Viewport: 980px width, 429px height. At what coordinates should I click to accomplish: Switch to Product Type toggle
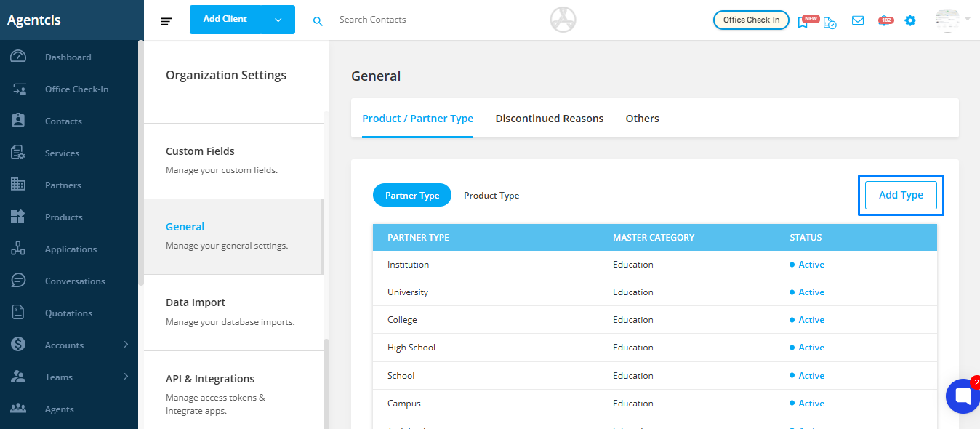pos(491,196)
